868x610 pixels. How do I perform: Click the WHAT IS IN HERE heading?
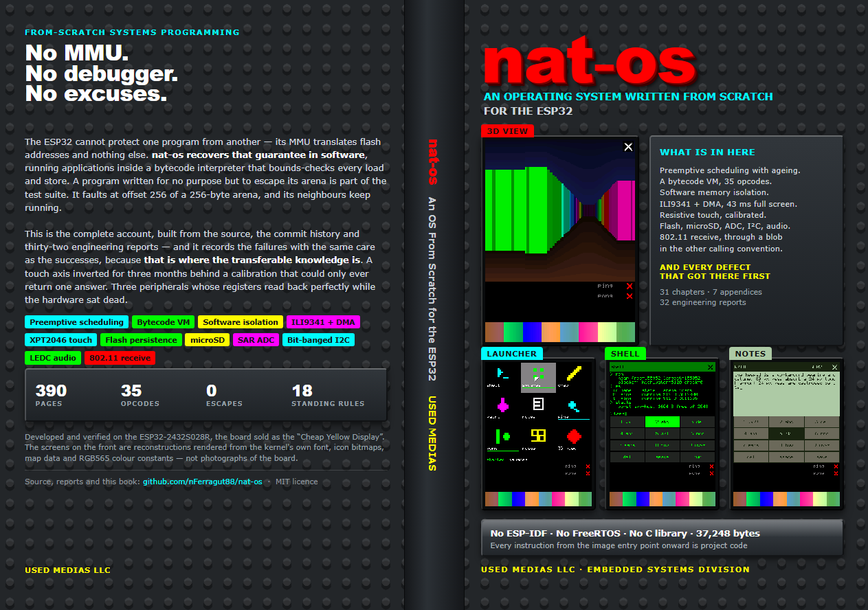coord(707,152)
